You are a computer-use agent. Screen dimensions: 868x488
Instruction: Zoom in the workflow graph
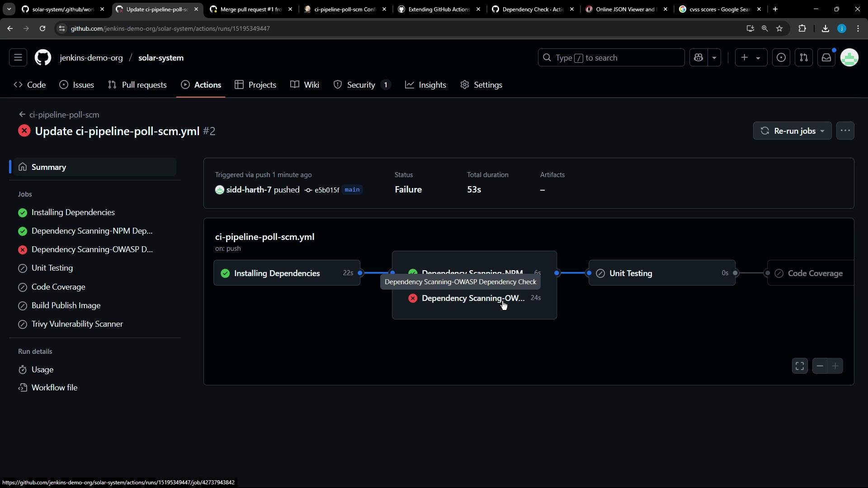[835, 366]
